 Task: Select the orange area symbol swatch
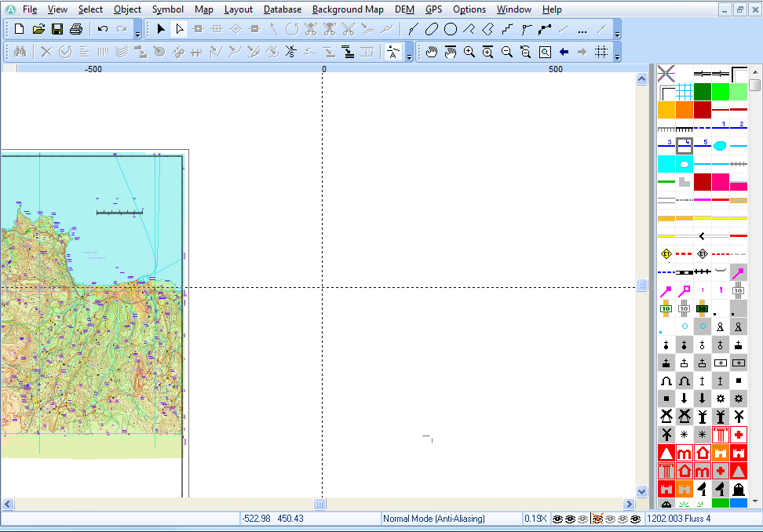pyautogui.click(x=685, y=109)
